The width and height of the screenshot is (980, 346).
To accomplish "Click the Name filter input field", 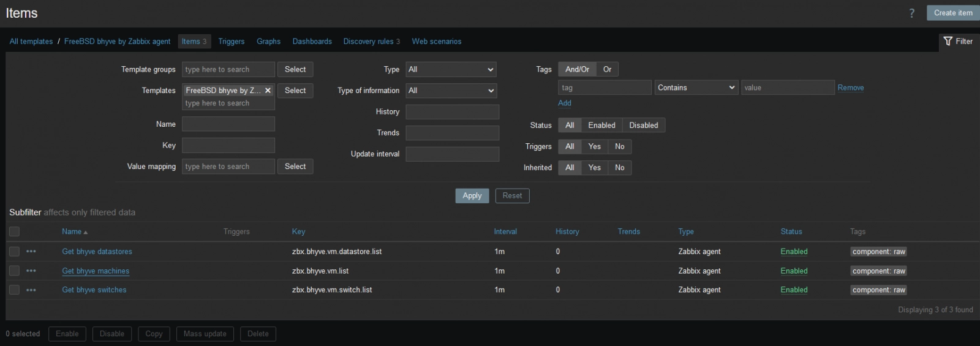I will (x=228, y=124).
